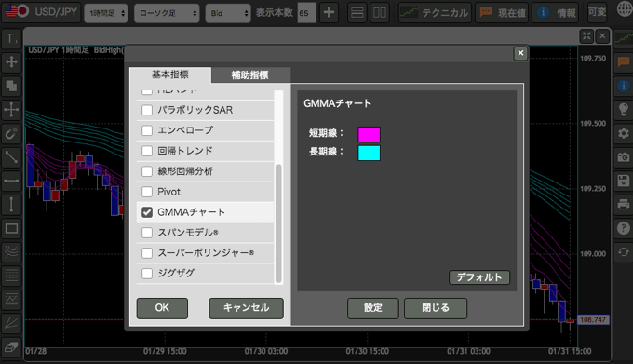Select the fan lines tool
This screenshot has width=633, height=364.
point(11,323)
